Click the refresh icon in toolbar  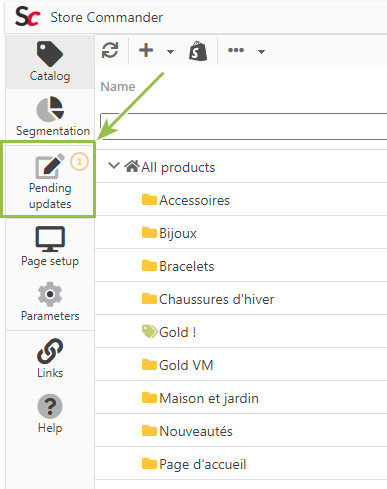coord(110,50)
